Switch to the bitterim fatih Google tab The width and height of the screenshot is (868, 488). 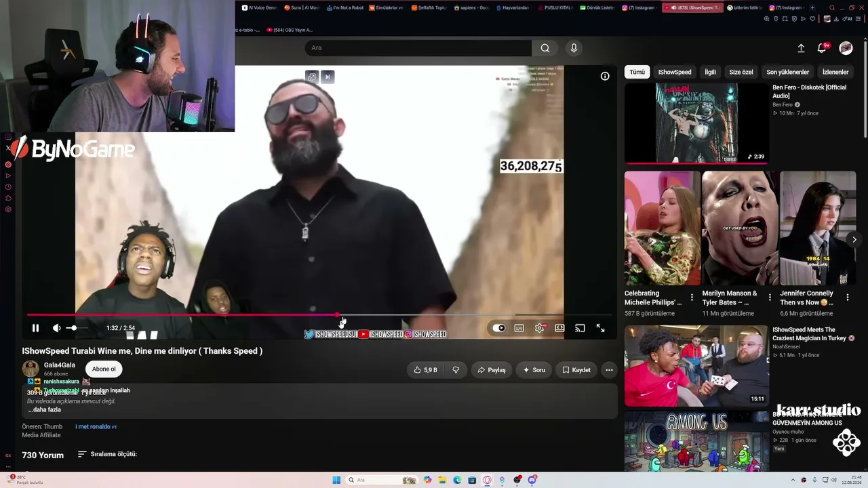click(744, 7)
